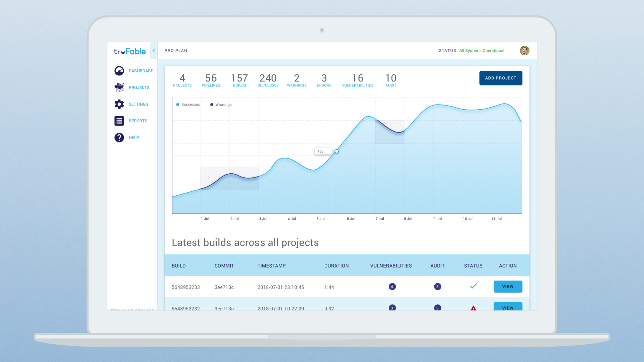Click the truFable logo
644x362 pixels.
click(x=130, y=51)
